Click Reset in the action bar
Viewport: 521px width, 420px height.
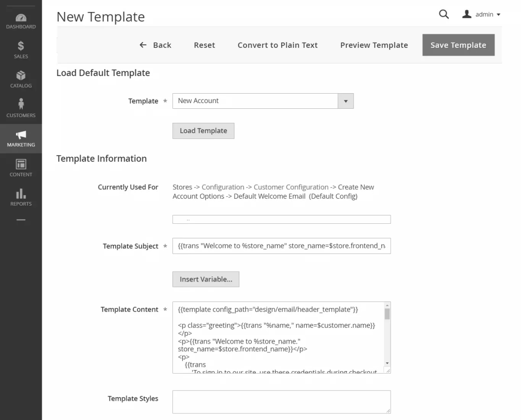[x=204, y=45]
